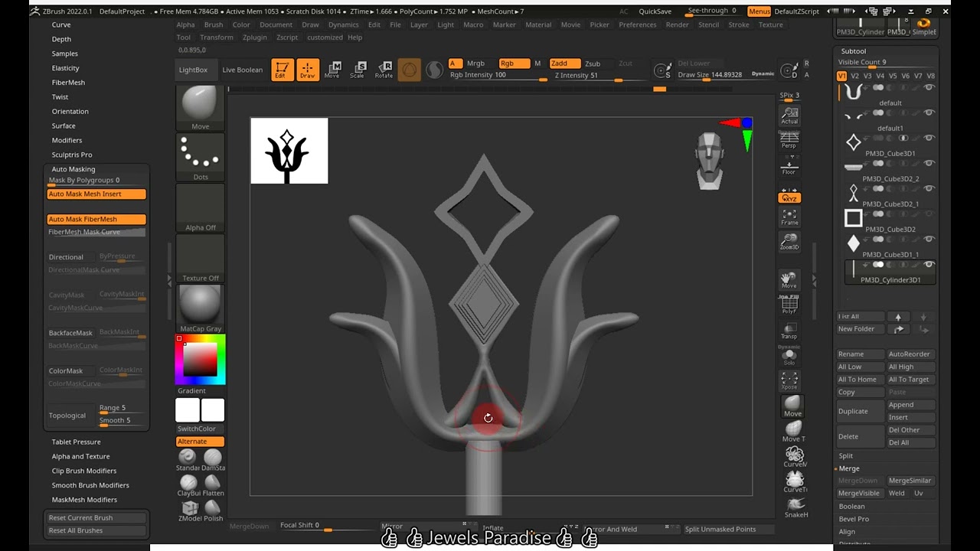Click the Zoom3D navigation icon
The image size is (980, 551).
click(x=789, y=243)
